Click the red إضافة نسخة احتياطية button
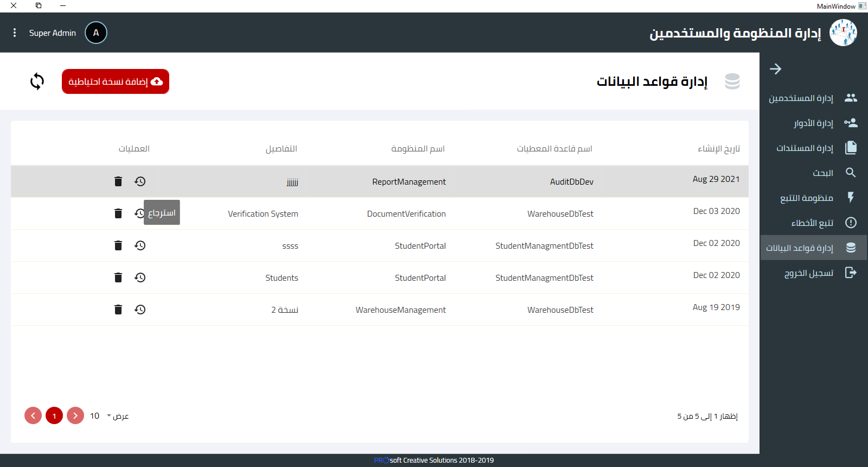 pos(116,81)
